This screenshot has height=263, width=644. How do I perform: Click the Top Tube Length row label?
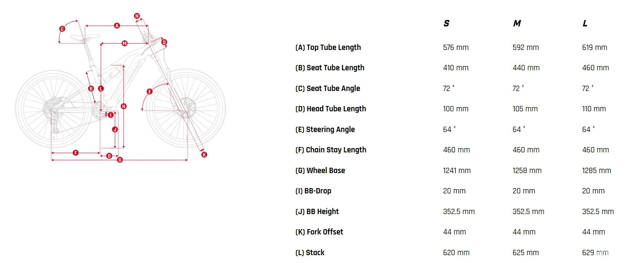coord(328,47)
